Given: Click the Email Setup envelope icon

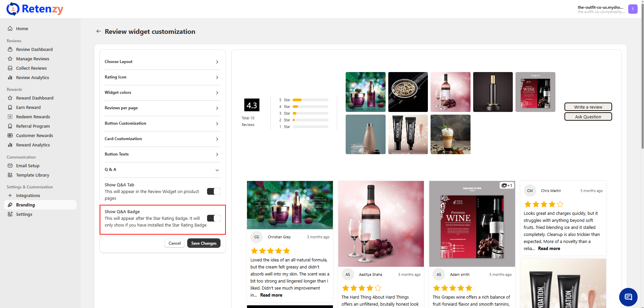Looking at the screenshot, I should pyautogui.click(x=10, y=166).
